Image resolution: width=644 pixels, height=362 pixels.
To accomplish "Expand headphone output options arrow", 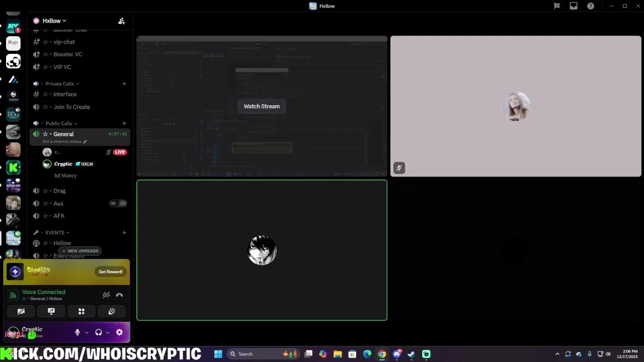I will (107, 332).
